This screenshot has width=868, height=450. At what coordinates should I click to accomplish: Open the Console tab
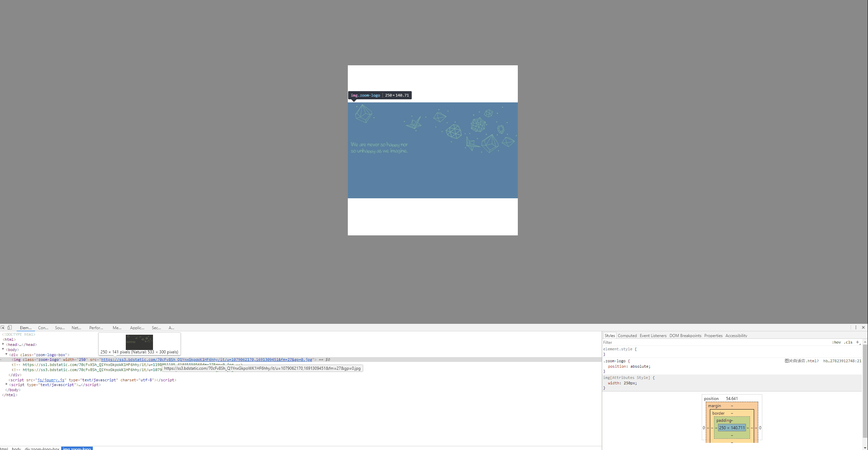click(x=43, y=328)
